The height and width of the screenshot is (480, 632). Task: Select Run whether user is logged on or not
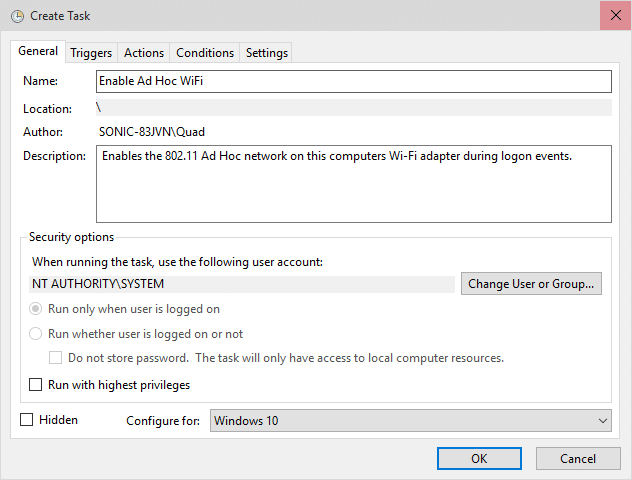(x=36, y=334)
